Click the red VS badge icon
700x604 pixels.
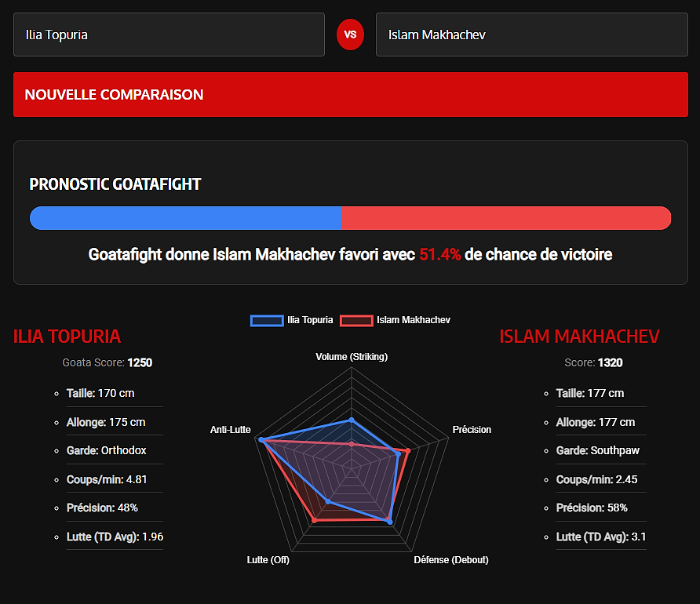coord(350,35)
